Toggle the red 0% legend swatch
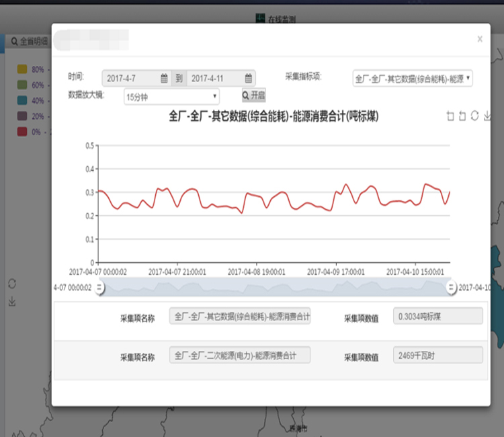The height and width of the screenshot is (437, 504). pyautogui.click(x=22, y=132)
